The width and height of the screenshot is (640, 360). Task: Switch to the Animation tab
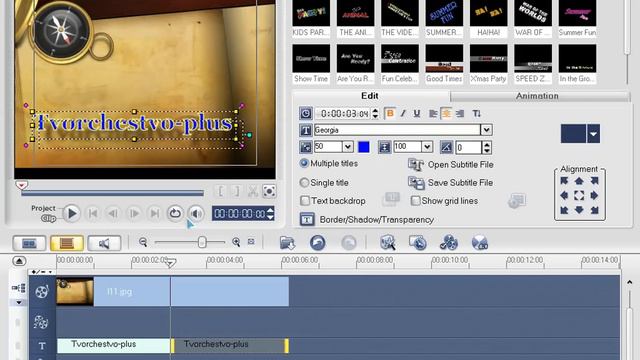[537, 96]
